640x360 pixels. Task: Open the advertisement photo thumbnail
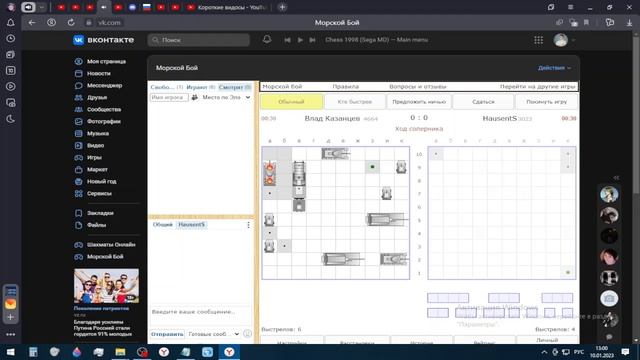coord(106,286)
